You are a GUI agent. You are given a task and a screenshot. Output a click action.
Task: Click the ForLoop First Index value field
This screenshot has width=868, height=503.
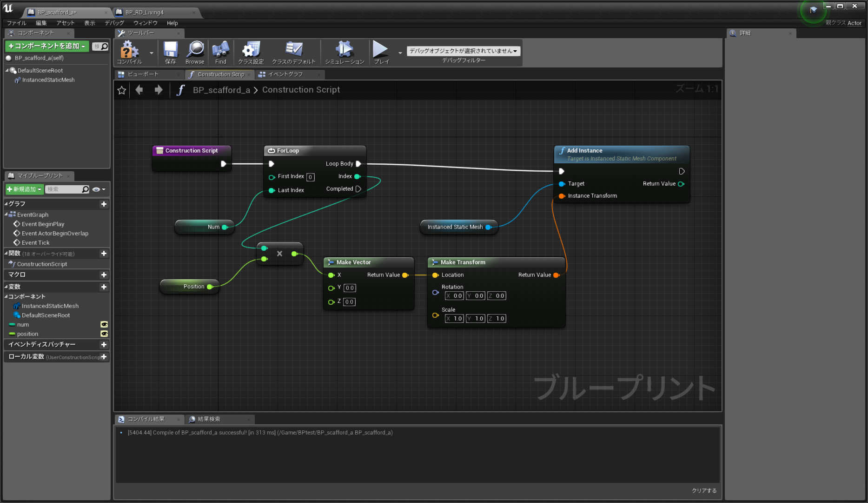click(311, 177)
